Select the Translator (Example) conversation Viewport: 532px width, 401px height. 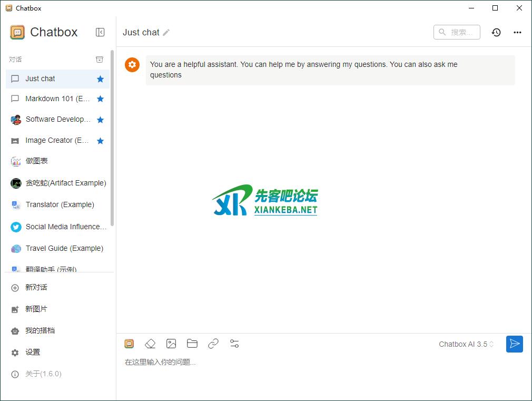[x=58, y=204]
